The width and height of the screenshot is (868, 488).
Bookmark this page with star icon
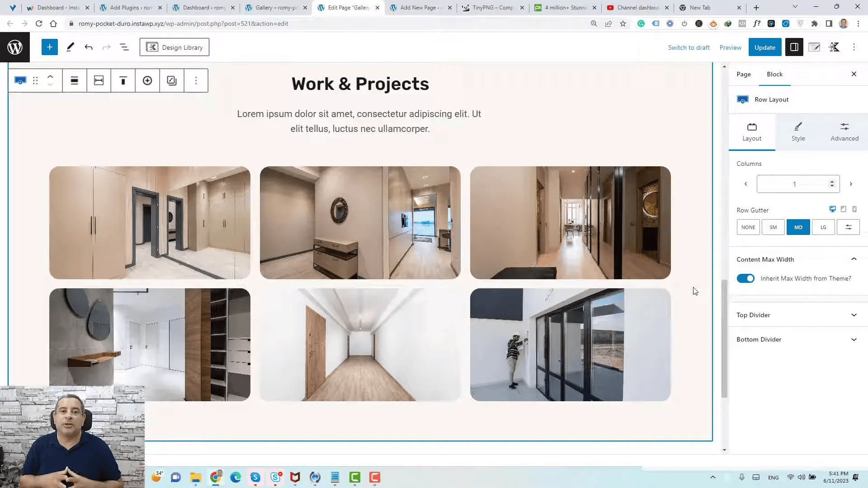pos(623,23)
